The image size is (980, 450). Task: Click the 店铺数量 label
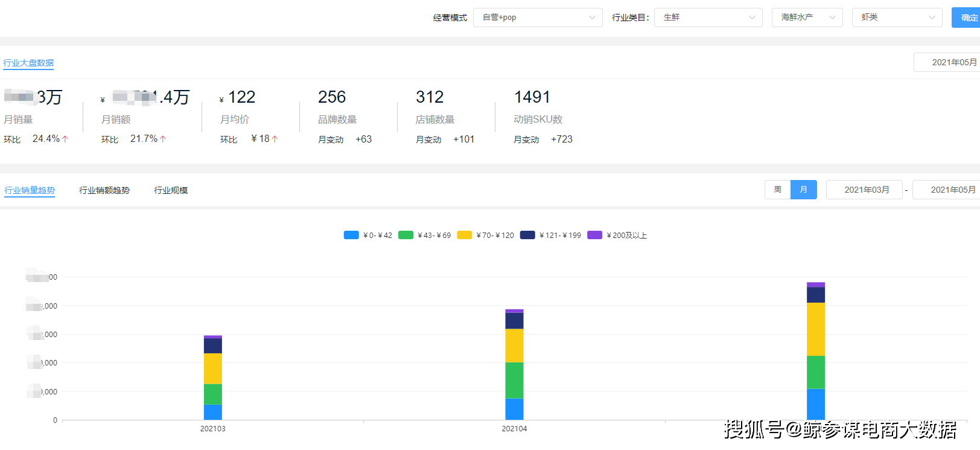435,120
